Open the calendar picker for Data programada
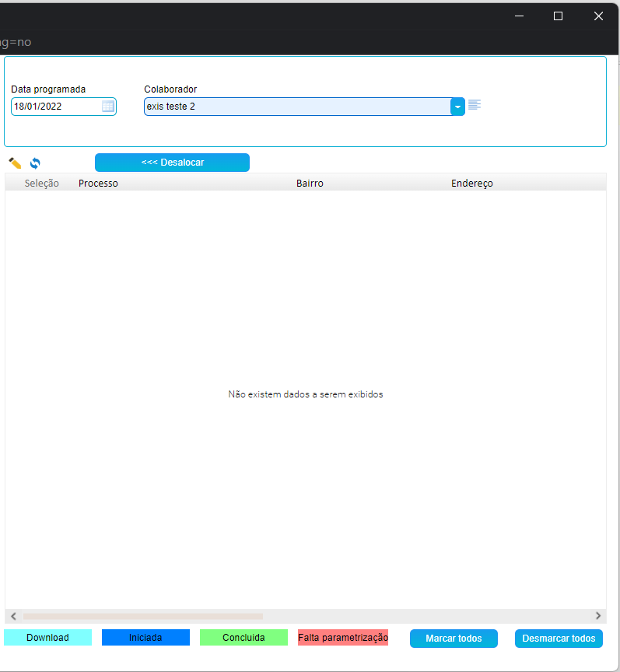 [108, 107]
